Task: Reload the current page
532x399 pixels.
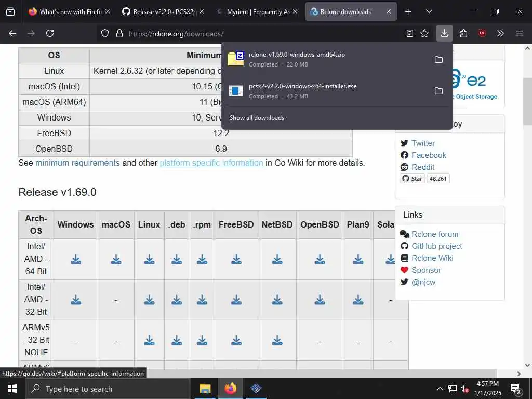Action: pos(50,33)
